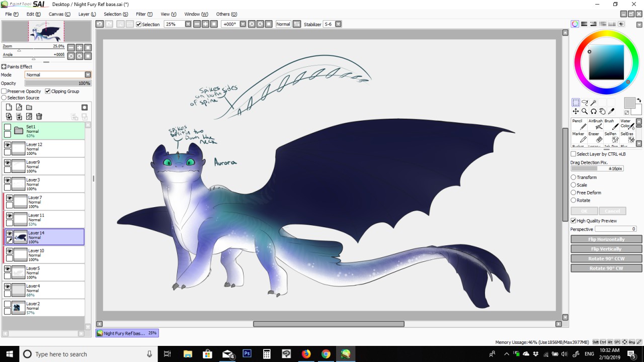Screen dimensions: 644x362
Task: Click the Flip Vertically button
Action: click(x=606, y=249)
